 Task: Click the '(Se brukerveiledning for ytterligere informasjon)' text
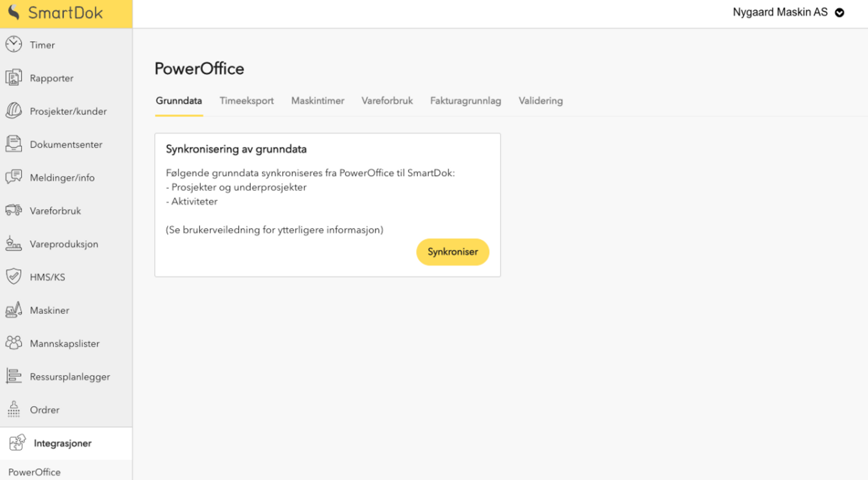[x=274, y=230]
